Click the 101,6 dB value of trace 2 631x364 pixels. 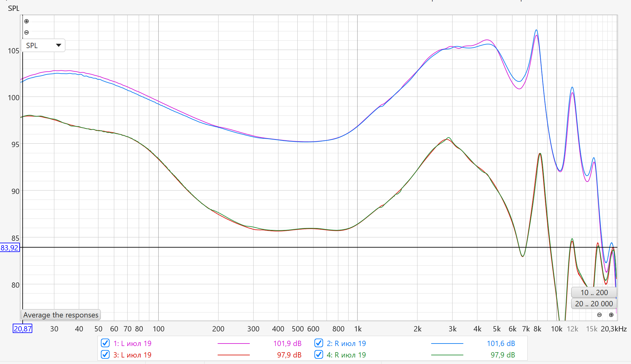tap(501, 344)
